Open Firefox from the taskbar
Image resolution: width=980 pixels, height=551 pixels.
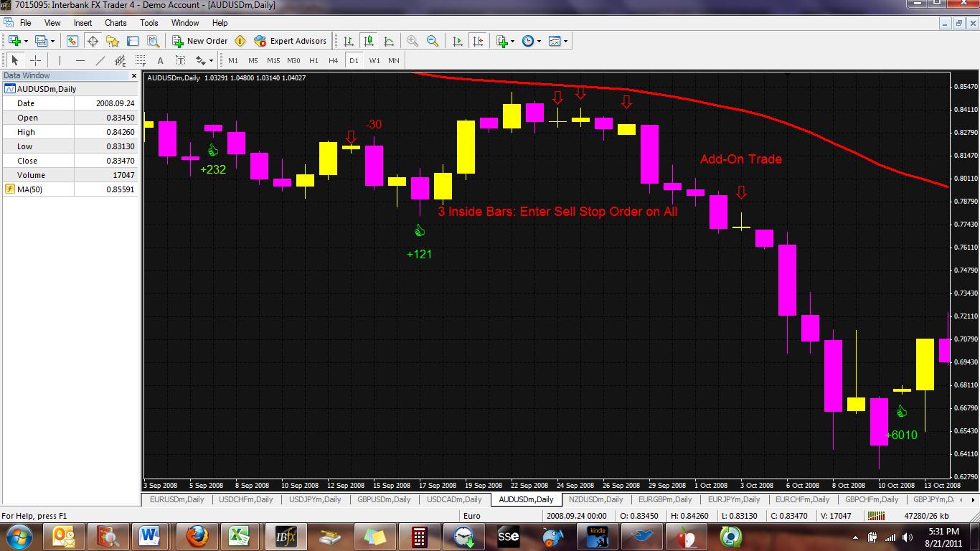(196, 537)
